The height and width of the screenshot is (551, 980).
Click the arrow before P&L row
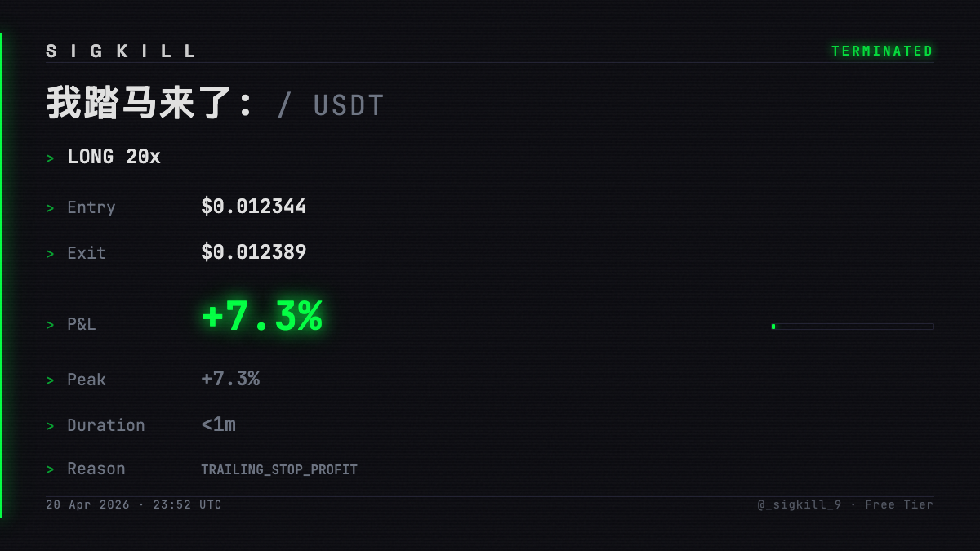point(50,326)
